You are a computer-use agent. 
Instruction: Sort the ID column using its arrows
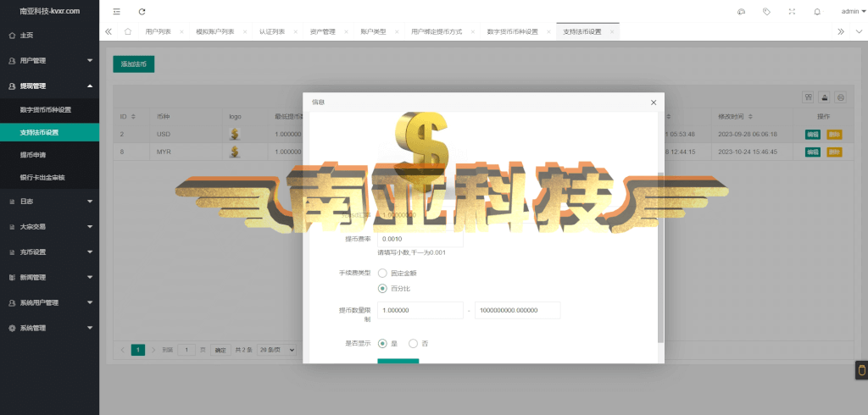[133, 117]
